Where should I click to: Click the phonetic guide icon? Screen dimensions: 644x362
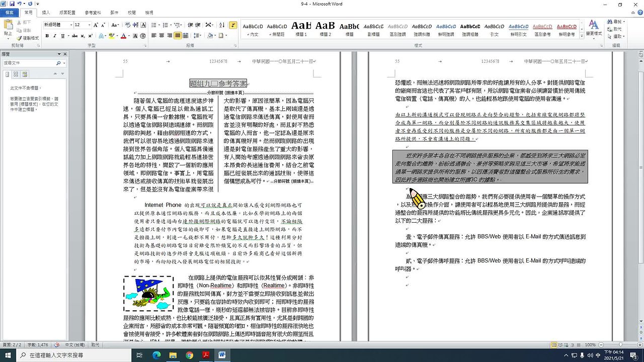click(x=135, y=25)
